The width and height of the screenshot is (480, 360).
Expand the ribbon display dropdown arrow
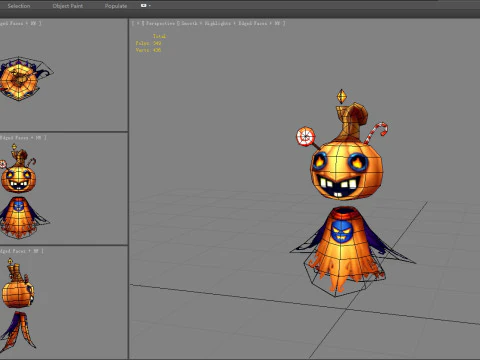tap(150, 6)
